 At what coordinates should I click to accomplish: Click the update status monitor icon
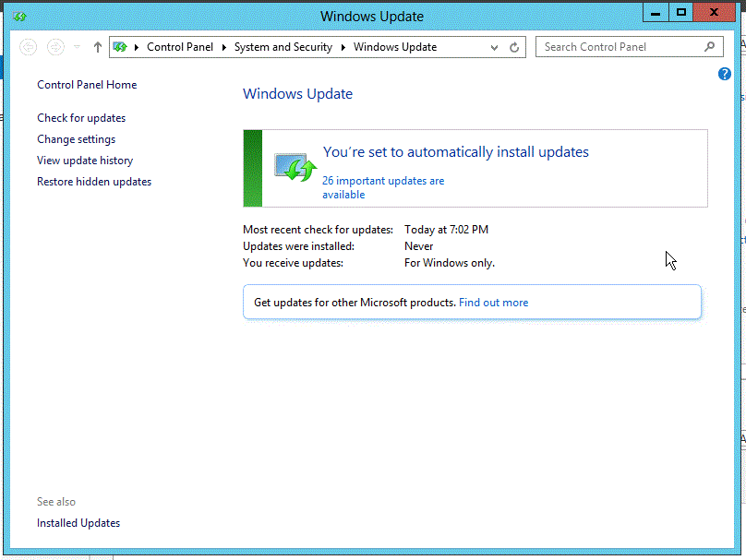295,167
